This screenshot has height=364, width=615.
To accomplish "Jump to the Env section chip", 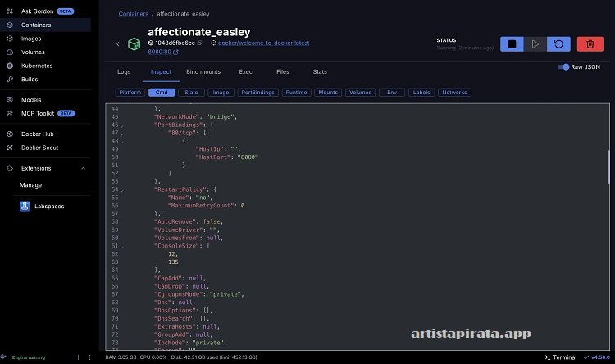I will click(x=392, y=93).
